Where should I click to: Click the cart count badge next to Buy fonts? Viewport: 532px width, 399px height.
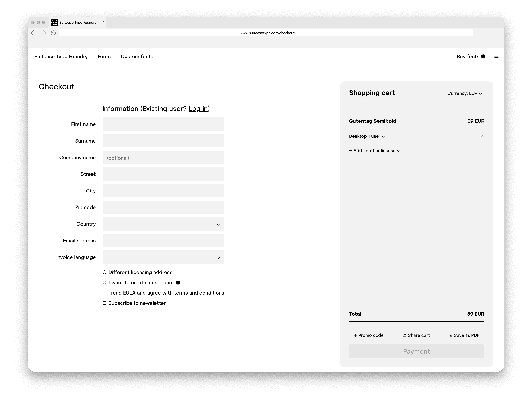coord(483,57)
